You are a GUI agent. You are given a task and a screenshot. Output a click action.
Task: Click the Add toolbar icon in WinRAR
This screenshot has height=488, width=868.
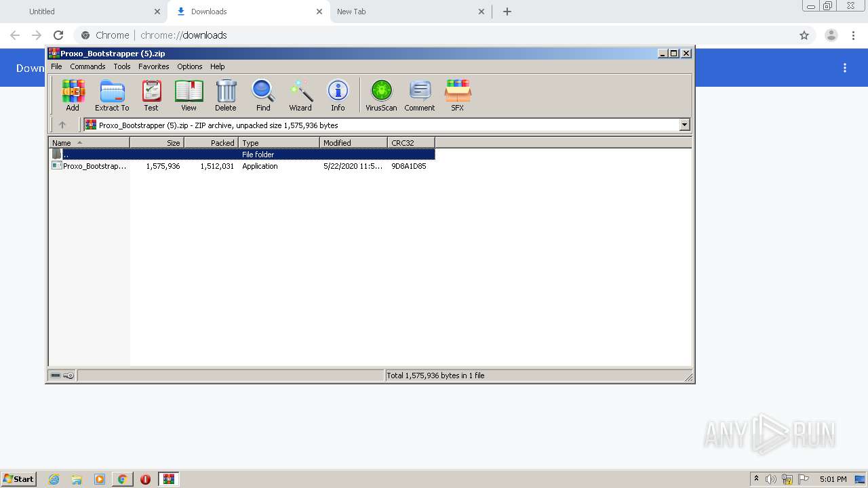[x=73, y=95]
